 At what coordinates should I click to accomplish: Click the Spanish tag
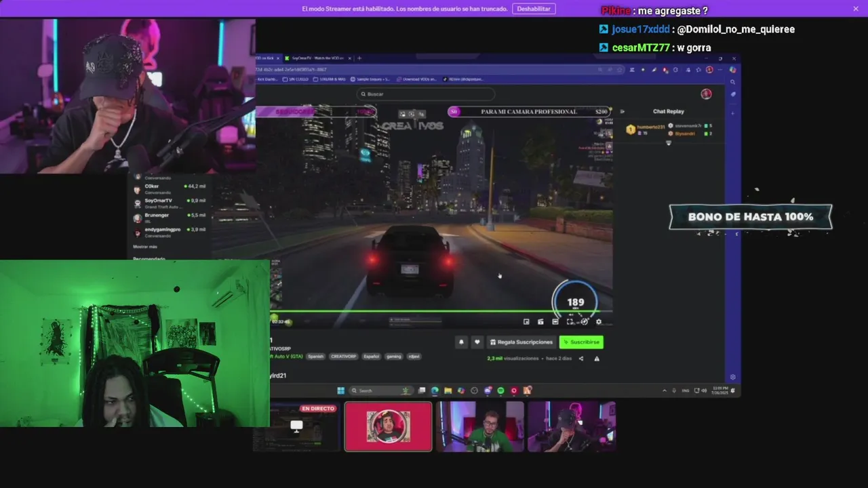pos(316,357)
